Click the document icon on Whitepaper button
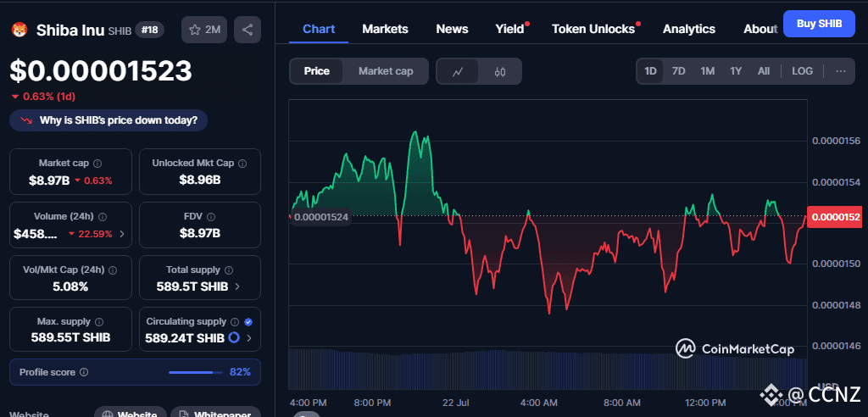Screen dimensions: 868x417 tap(185, 414)
